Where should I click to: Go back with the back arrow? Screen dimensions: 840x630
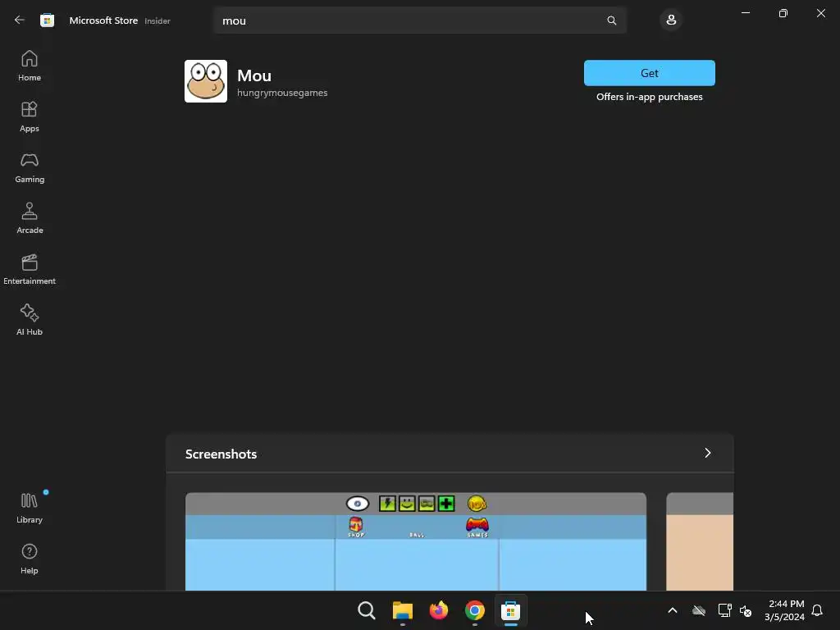coord(20,21)
